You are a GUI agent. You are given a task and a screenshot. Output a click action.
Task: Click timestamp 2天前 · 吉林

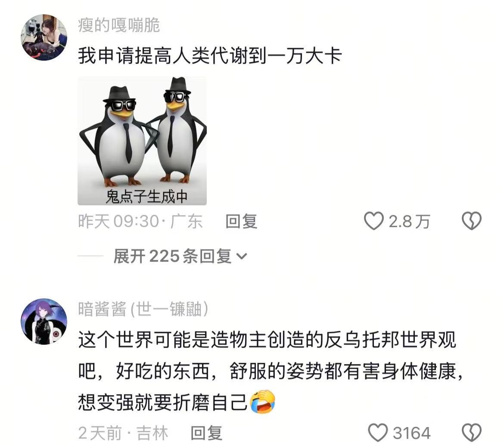(x=123, y=433)
